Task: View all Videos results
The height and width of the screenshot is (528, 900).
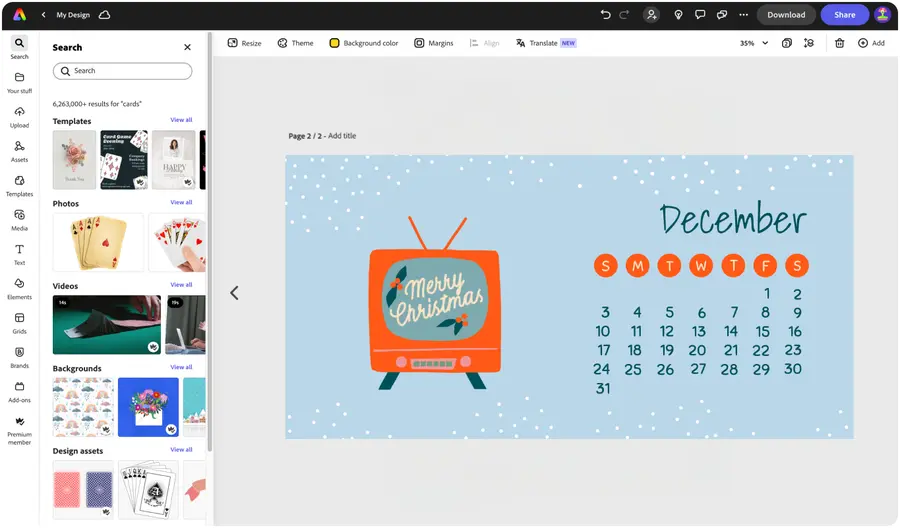Action: click(181, 285)
